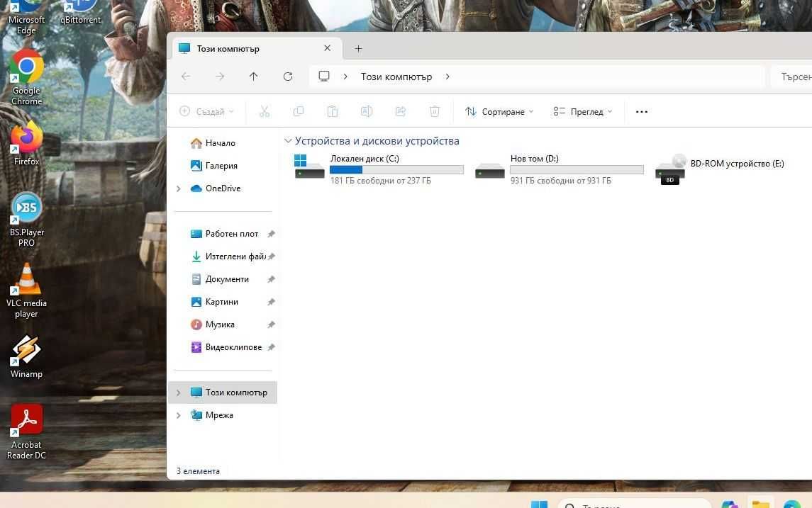Open Firefox desktop shortcut

tap(26, 143)
